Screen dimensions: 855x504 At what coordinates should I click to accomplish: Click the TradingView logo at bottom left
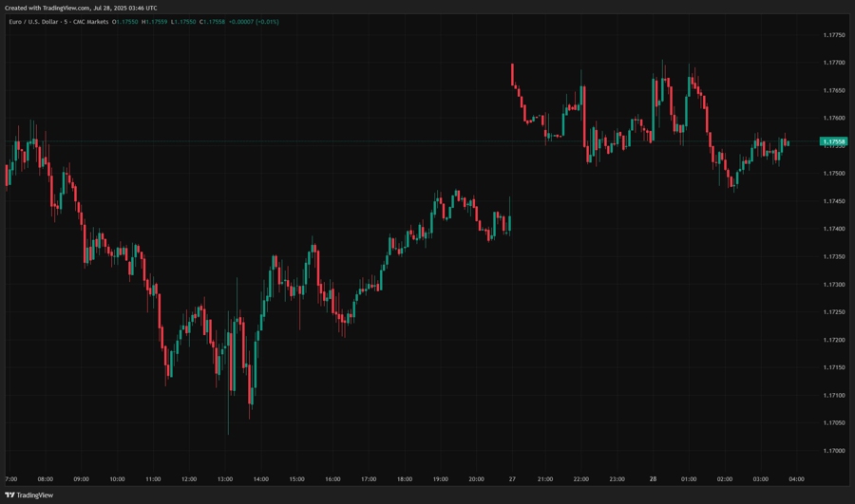[29, 495]
